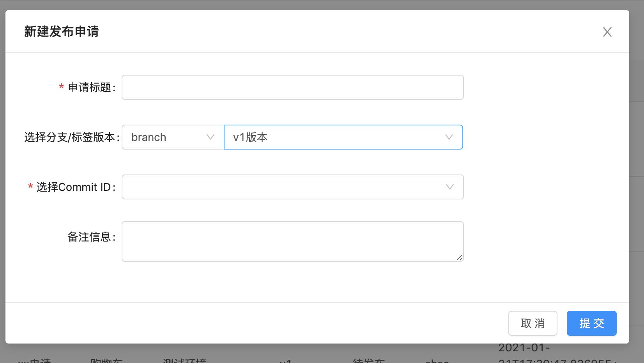
Task: Close the 新建发布申请 dialog with X
Action: tap(607, 32)
